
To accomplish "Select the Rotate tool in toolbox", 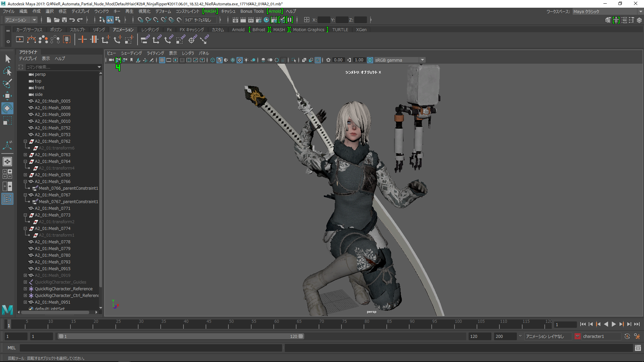I will coord(7,108).
